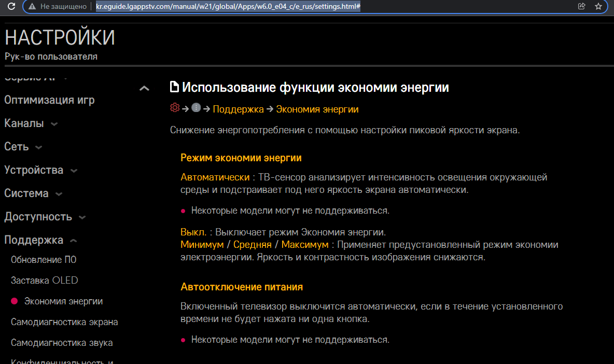Open Оптимизация игр in the sidebar
The height and width of the screenshot is (364, 614).
[49, 100]
